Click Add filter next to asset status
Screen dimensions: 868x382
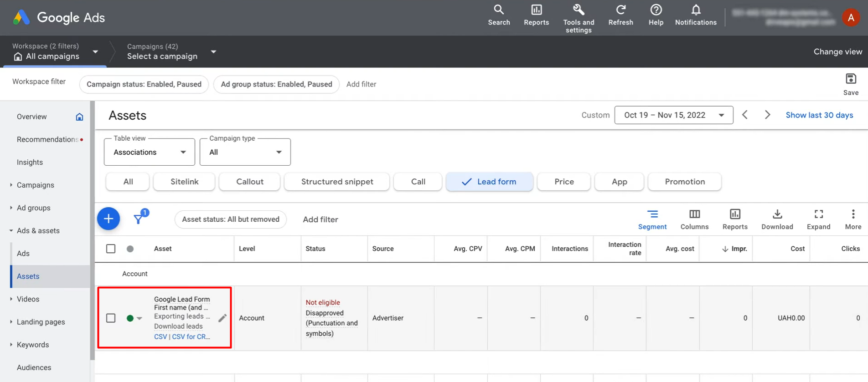click(x=320, y=219)
